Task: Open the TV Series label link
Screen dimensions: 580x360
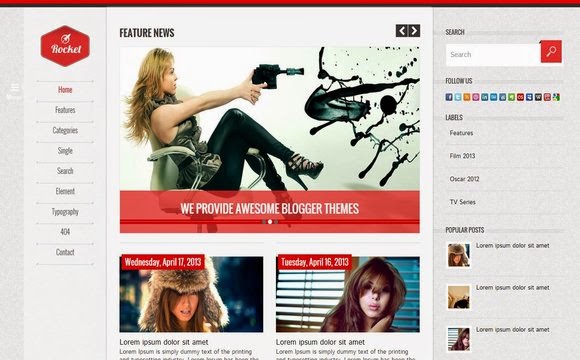Action: coord(463,202)
